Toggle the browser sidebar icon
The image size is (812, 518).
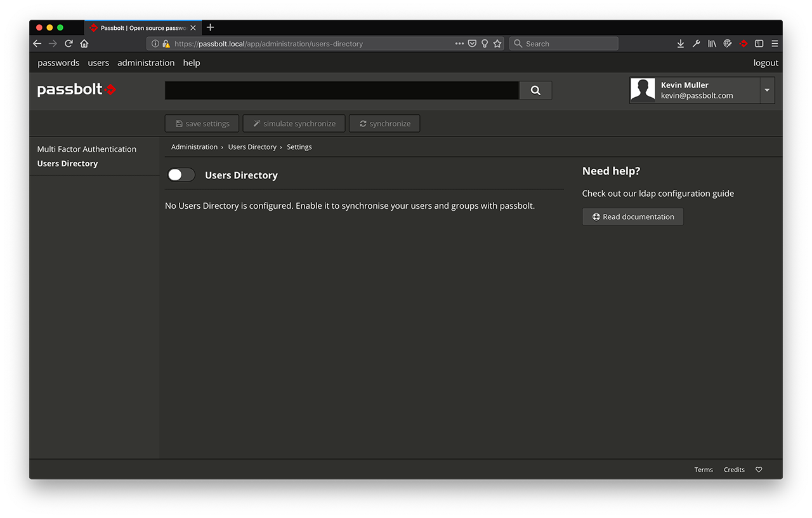click(759, 44)
